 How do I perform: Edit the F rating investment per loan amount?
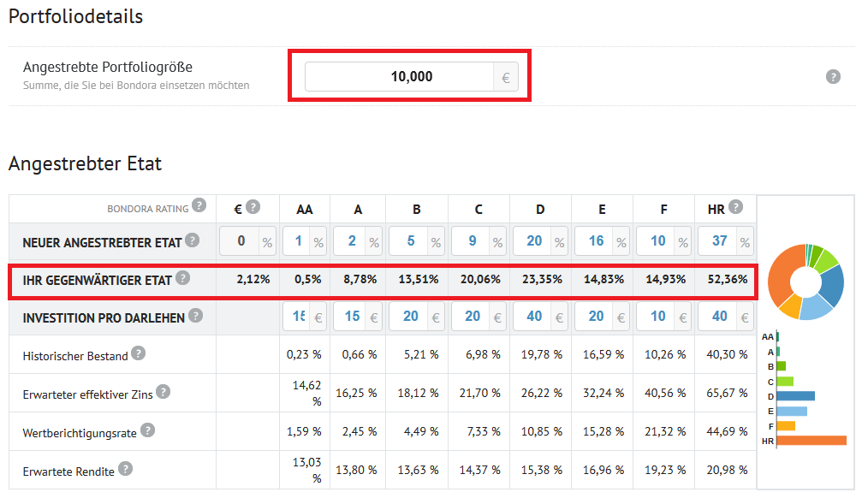coord(655,317)
